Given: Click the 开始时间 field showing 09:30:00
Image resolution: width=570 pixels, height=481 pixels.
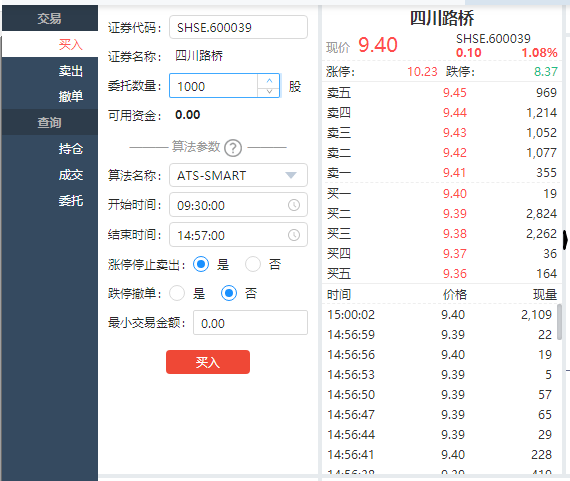Looking at the screenshot, I should 238,205.
